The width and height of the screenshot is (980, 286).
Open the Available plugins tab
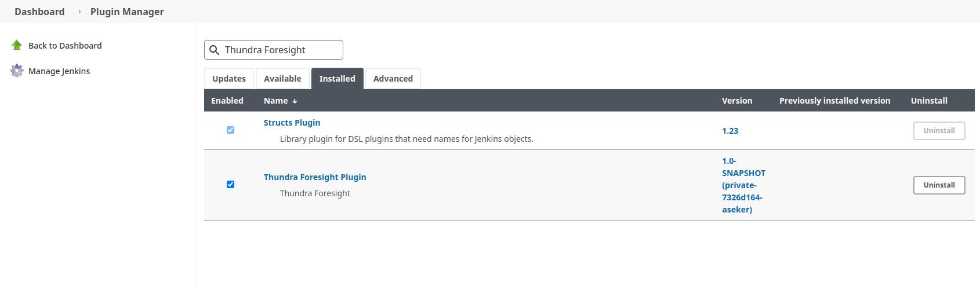point(282,79)
